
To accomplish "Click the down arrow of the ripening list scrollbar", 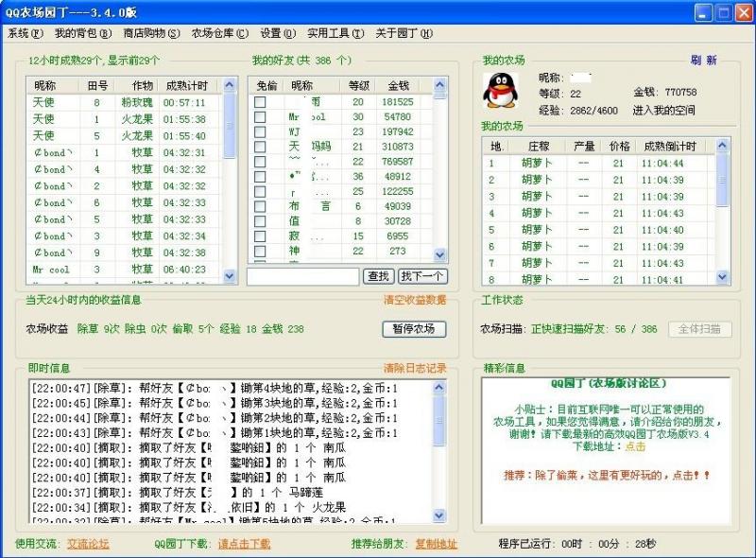I will click(230, 276).
